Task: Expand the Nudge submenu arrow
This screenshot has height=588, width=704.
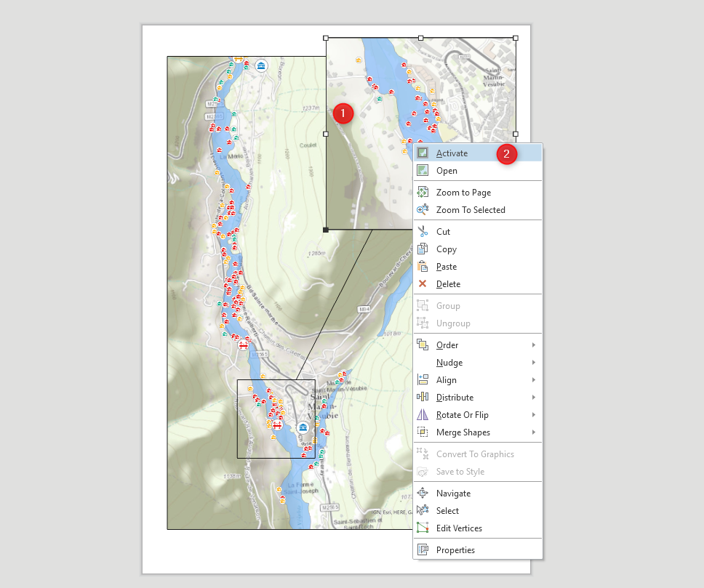Action: (x=533, y=362)
